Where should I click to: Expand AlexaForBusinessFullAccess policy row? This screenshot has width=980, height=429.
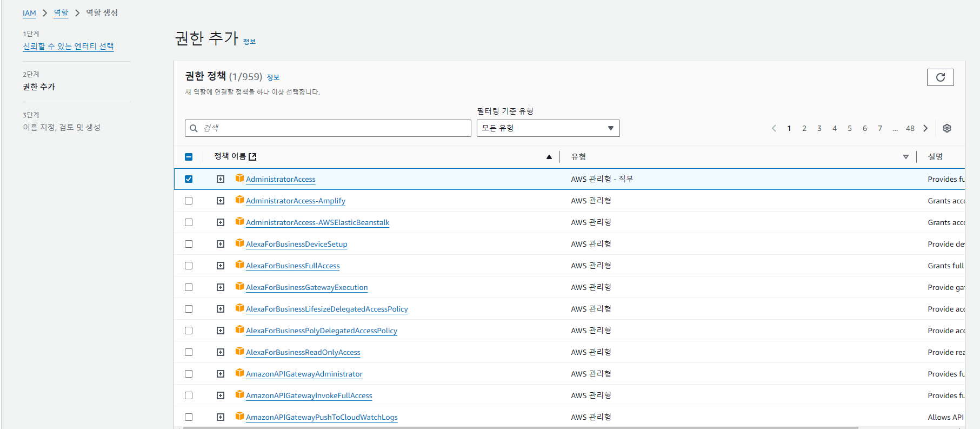pyautogui.click(x=221, y=266)
